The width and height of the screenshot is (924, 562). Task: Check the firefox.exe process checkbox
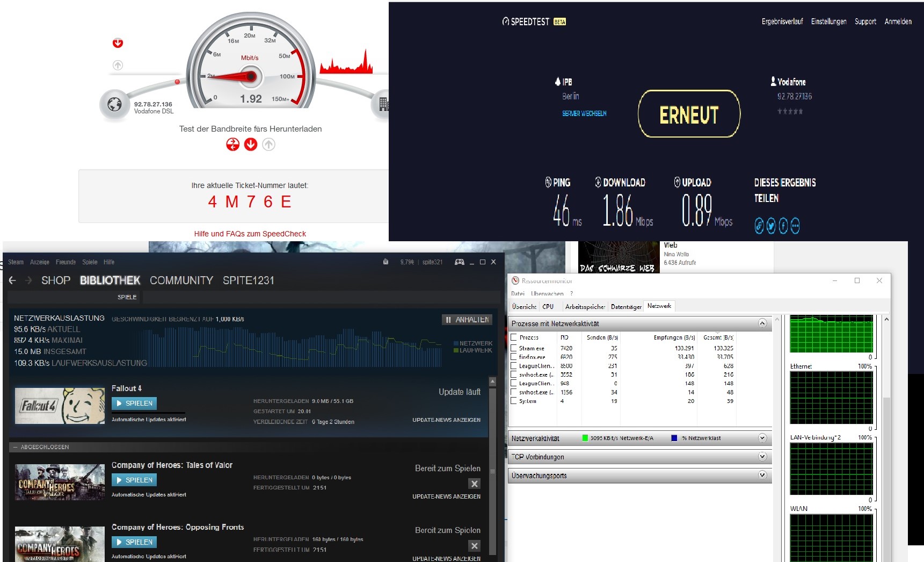[x=514, y=356]
